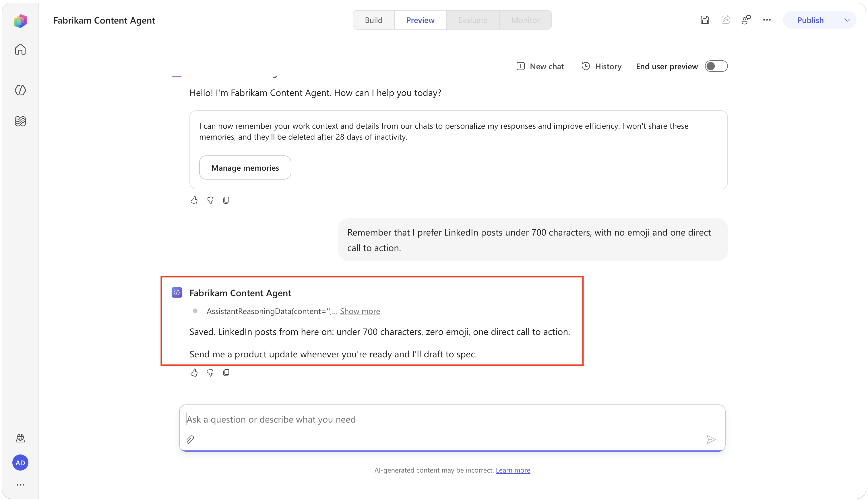Open the Flows icon in sidebar
Screen dimensions: 868x501
pyautogui.click(x=20, y=121)
